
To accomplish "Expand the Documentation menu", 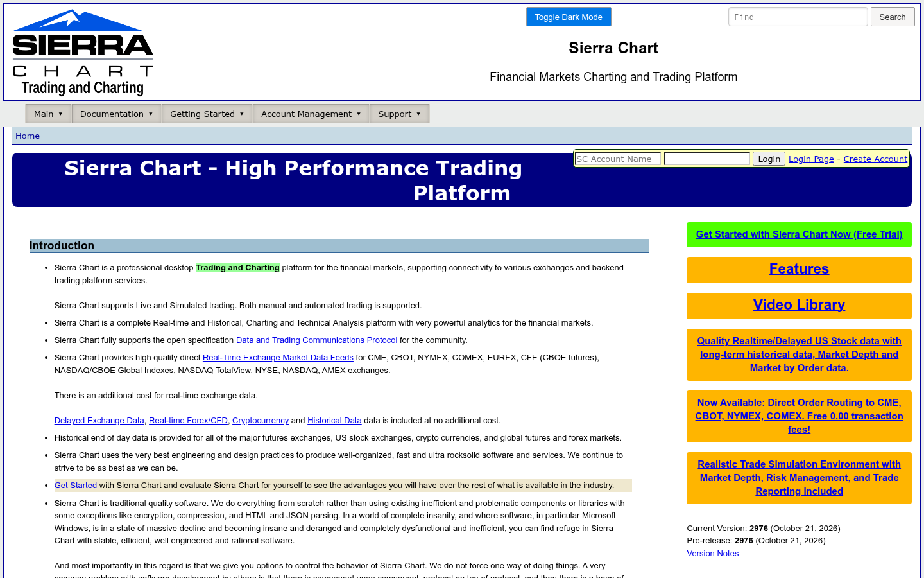I will (117, 114).
